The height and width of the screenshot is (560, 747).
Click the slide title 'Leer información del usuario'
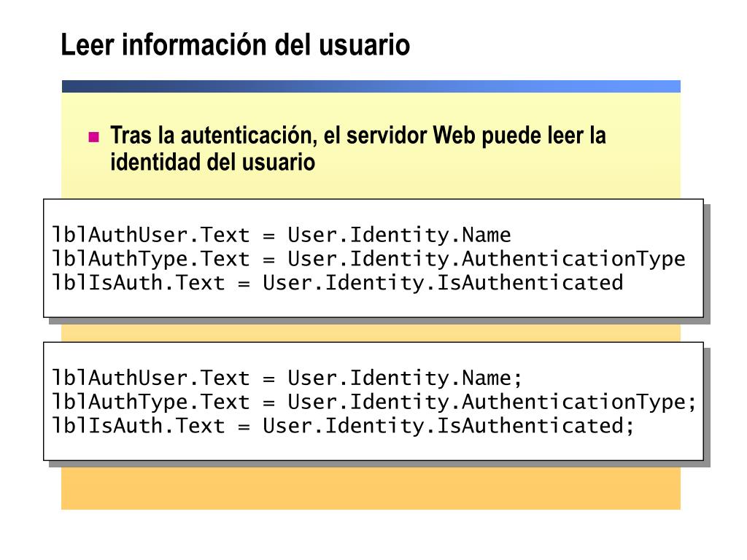point(236,45)
